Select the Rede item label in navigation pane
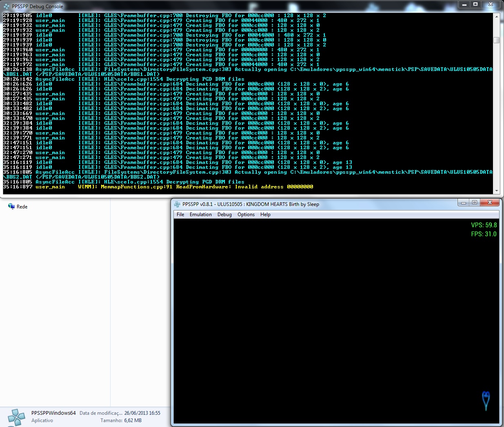This screenshot has height=427, width=504. click(22, 207)
